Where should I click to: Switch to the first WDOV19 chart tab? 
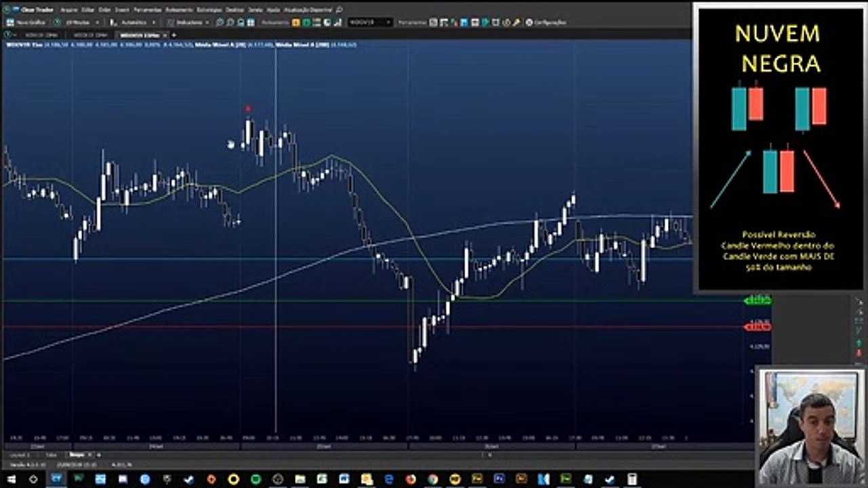(41, 35)
